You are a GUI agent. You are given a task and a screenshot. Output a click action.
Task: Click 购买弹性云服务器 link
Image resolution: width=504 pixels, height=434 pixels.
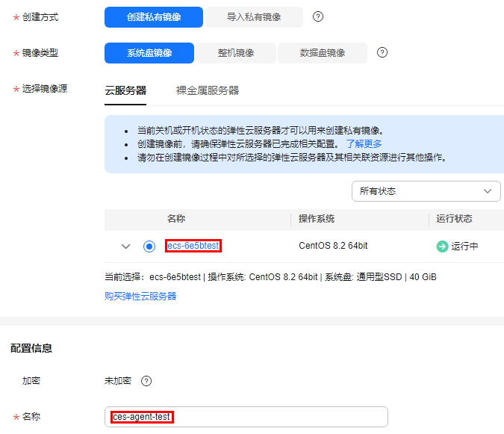pyautogui.click(x=140, y=296)
